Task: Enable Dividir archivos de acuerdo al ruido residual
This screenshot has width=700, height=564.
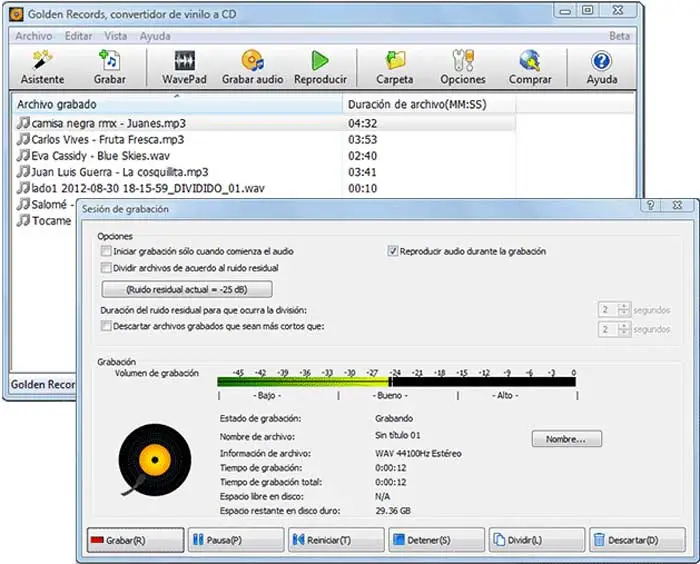Action: pyautogui.click(x=106, y=268)
